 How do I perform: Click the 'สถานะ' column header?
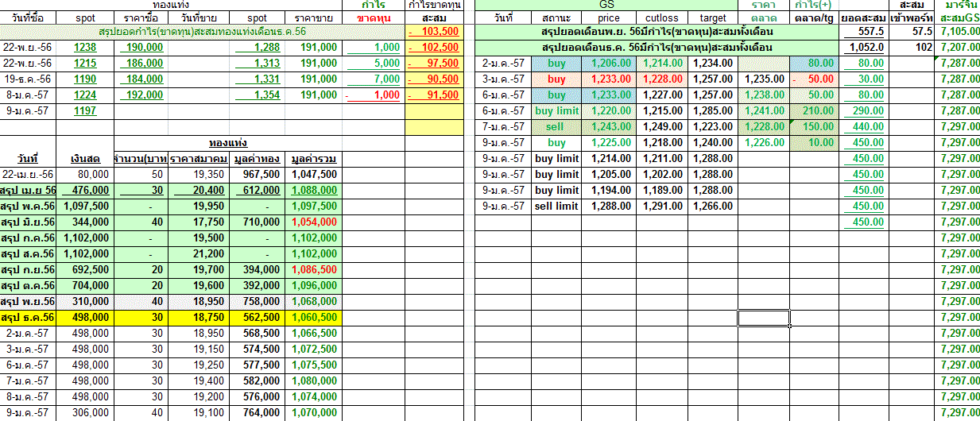[x=556, y=17]
